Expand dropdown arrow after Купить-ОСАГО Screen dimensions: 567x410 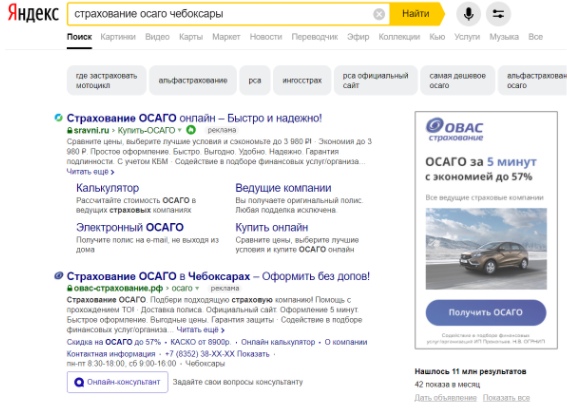tap(180, 130)
